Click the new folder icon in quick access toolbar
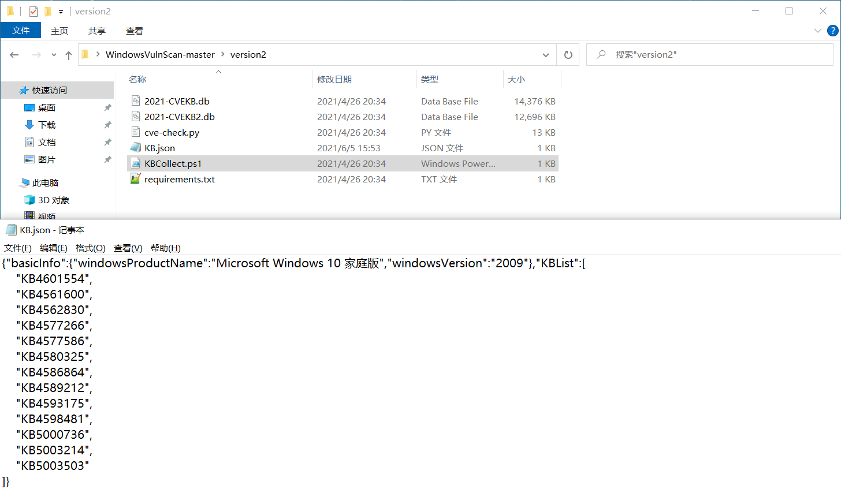 click(48, 11)
